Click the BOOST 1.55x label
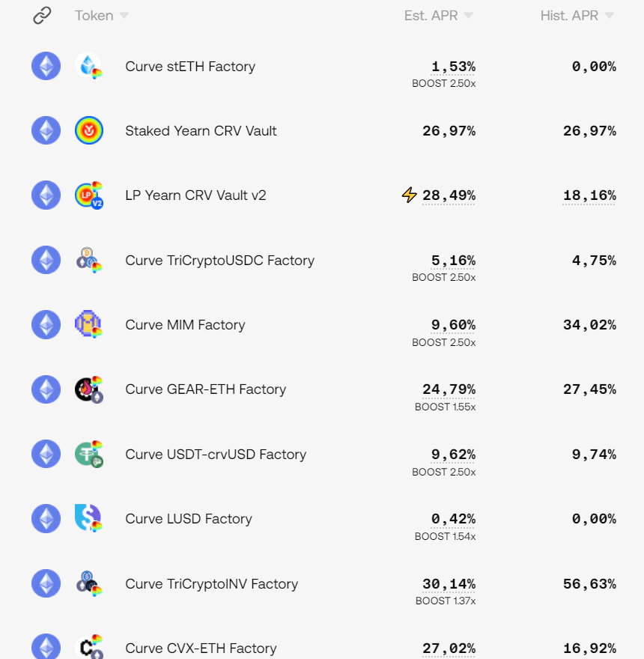Viewport: 644px width, 659px height. click(445, 407)
